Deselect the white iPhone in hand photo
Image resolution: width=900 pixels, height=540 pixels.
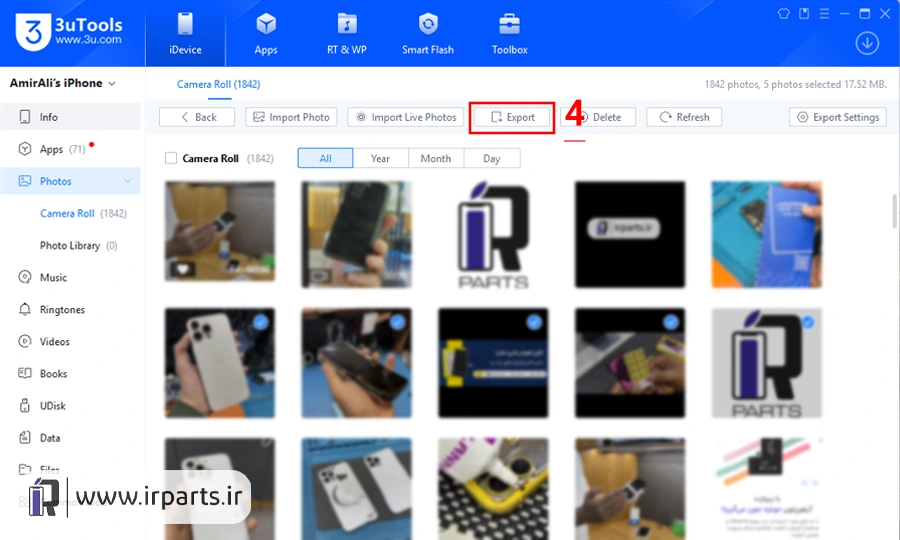point(219,363)
